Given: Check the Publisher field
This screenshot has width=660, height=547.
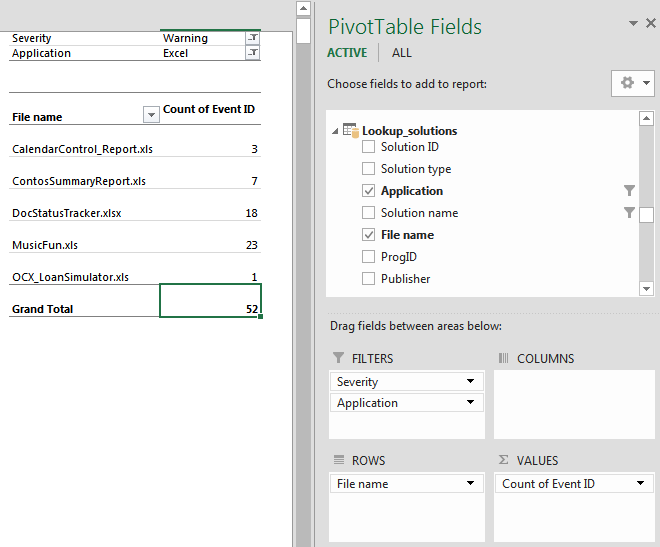Looking at the screenshot, I should [368, 279].
